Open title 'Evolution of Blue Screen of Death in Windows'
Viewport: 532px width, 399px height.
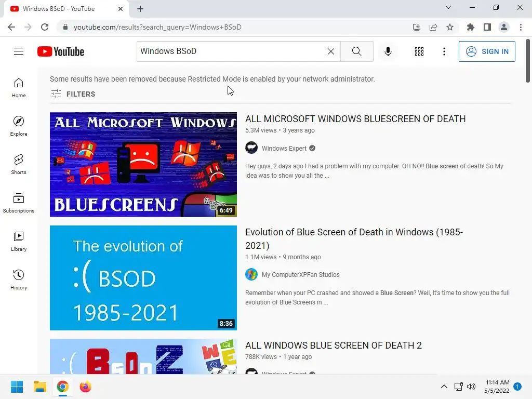(x=354, y=238)
